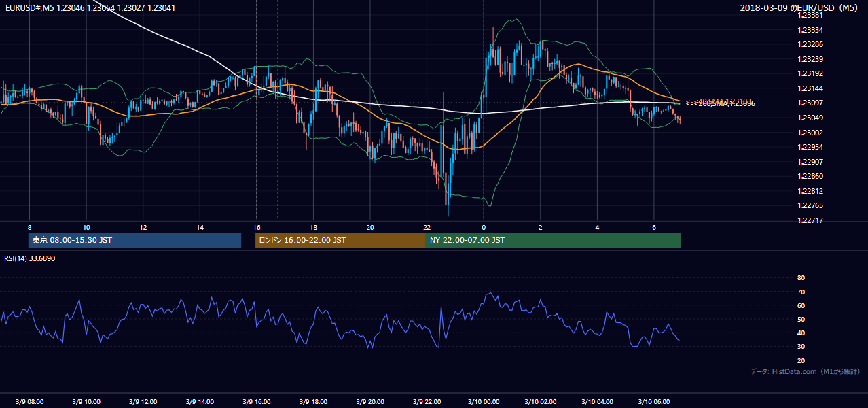Select the London 16:00-22:00 JST session bar
Image resolution: width=868 pixels, height=408 pixels.
point(340,240)
